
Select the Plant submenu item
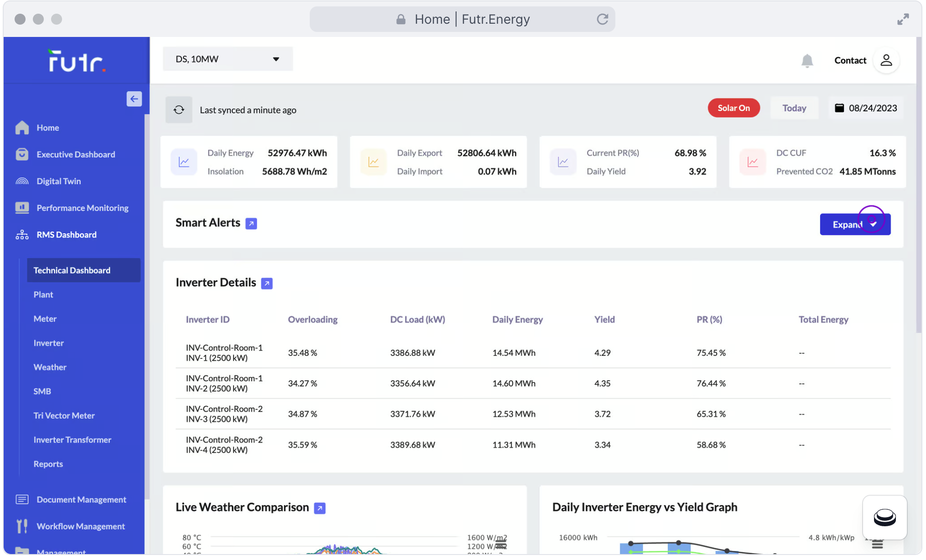click(43, 295)
